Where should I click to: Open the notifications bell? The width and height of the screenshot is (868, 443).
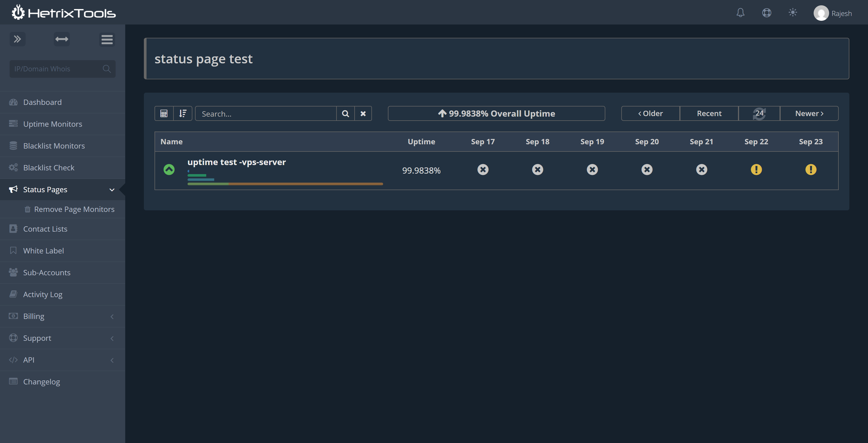click(740, 13)
